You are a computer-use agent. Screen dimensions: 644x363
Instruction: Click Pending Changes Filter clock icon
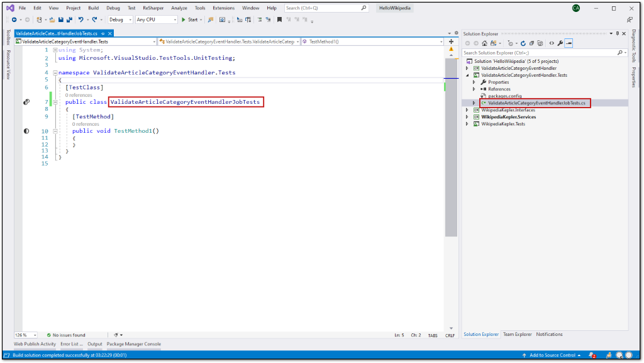(x=511, y=43)
